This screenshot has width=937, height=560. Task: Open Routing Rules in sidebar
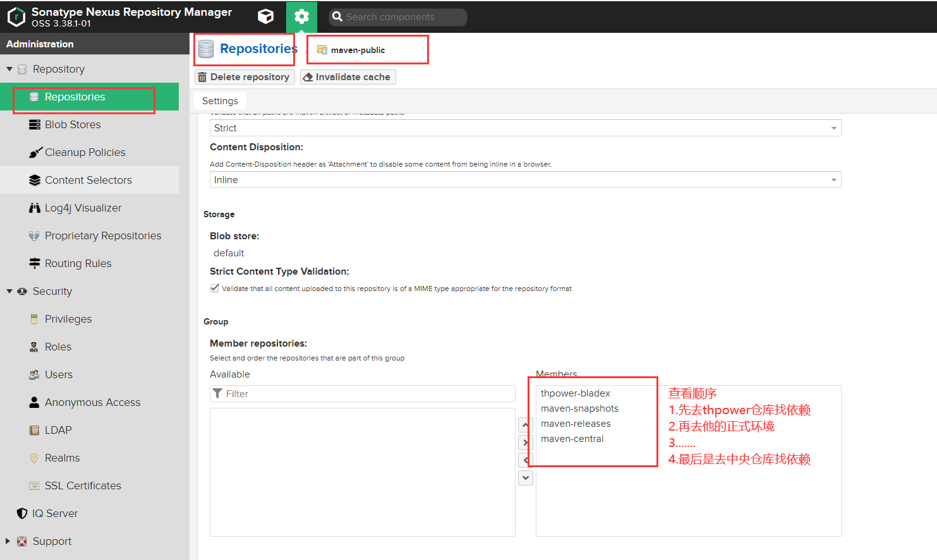pos(89,263)
